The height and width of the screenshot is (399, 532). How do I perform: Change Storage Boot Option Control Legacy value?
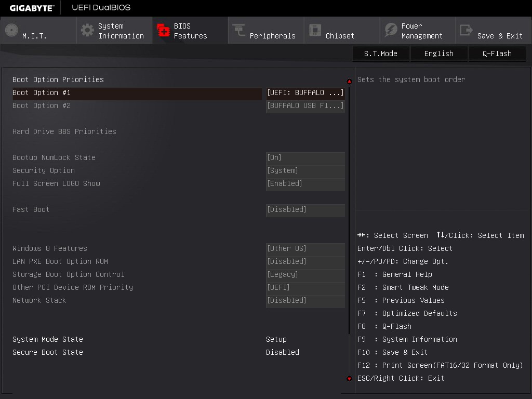305,274
